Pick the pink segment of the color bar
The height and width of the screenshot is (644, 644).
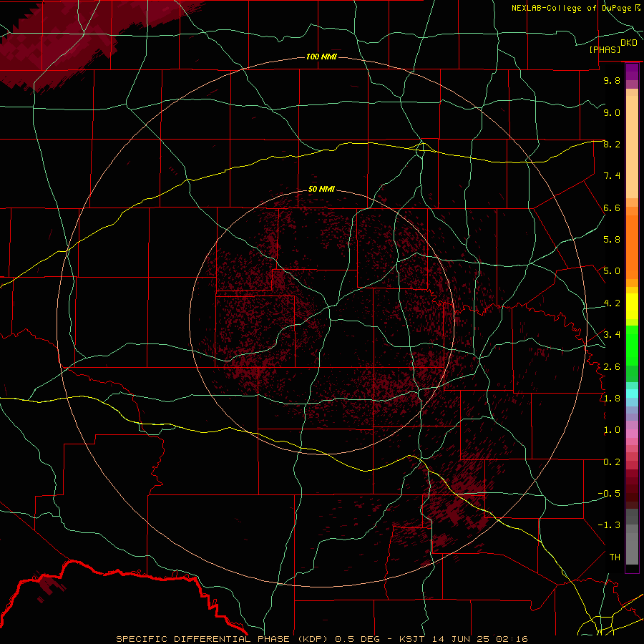coord(632,434)
